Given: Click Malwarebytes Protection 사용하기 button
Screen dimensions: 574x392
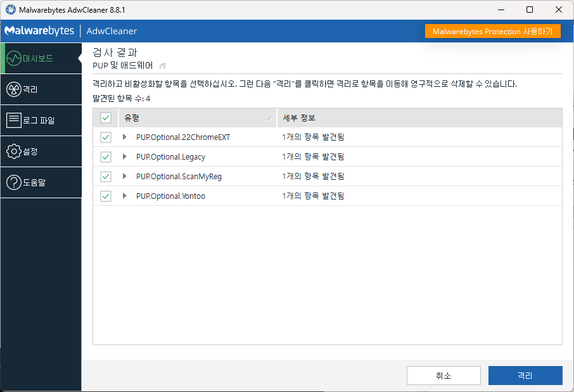Looking at the screenshot, I should click(x=492, y=31).
